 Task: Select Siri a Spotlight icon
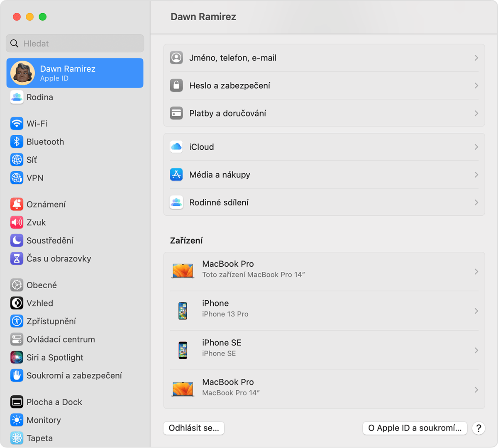(17, 358)
